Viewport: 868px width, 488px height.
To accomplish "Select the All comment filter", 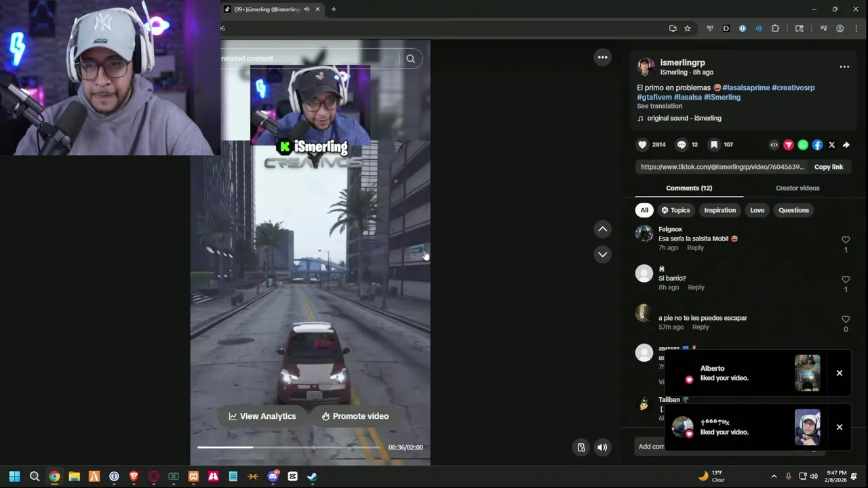I will point(644,210).
